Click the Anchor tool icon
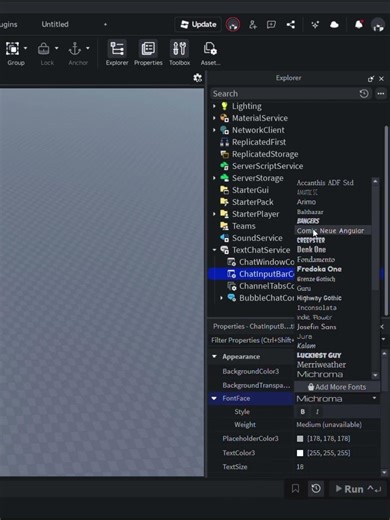The height and width of the screenshot is (520, 390). click(x=75, y=49)
